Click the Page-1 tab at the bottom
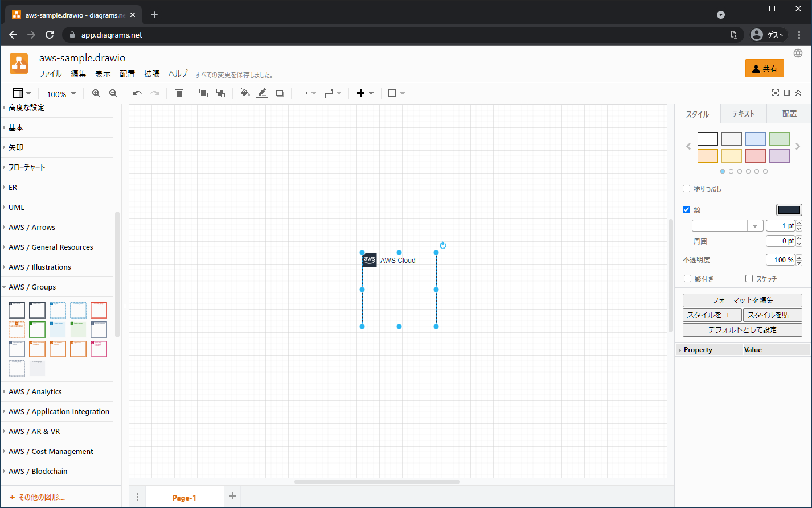812x508 pixels. tap(184, 498)
